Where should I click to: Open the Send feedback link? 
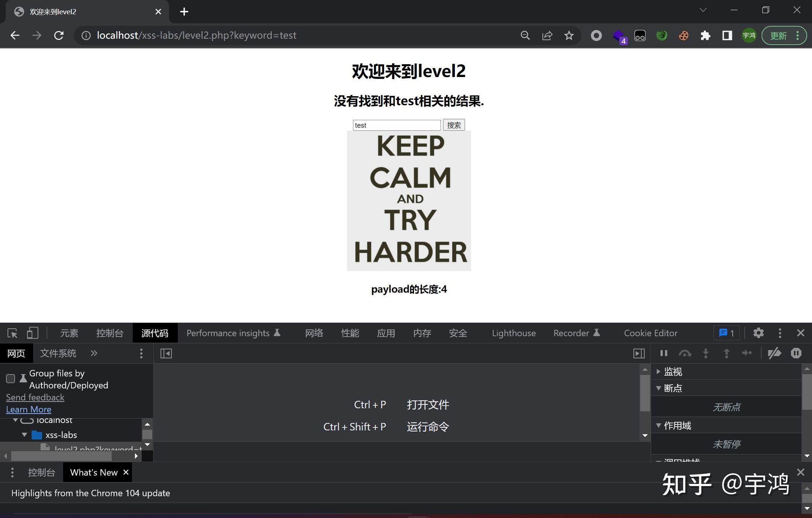click(35, 397)
